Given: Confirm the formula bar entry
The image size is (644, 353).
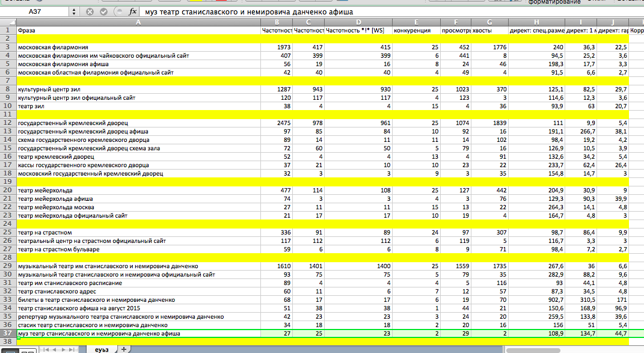Looking at the screenshot, I should (103, 11).
